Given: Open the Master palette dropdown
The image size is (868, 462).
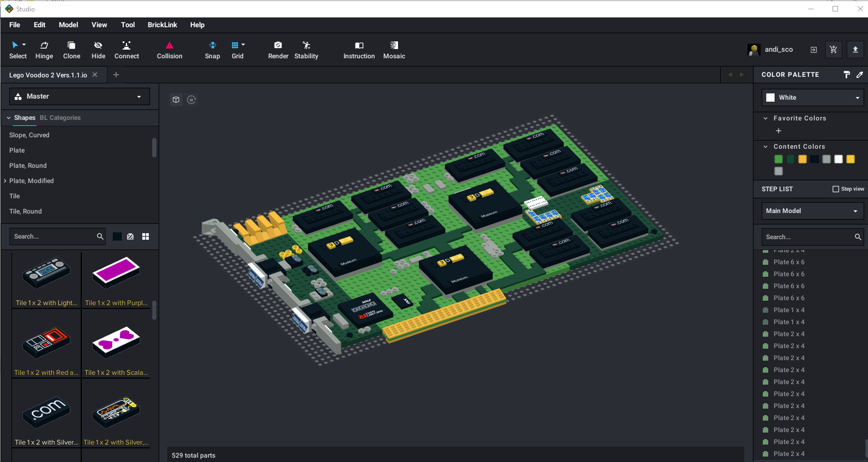Looking at the screenshot, I should 80,96.
